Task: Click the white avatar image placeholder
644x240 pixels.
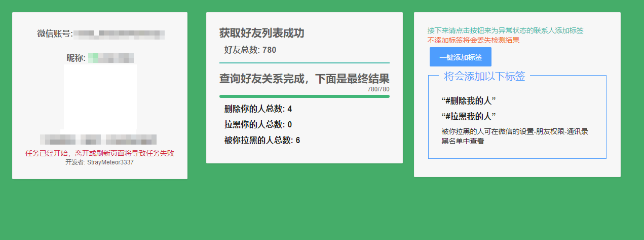Action: click(x=100, y=96)
